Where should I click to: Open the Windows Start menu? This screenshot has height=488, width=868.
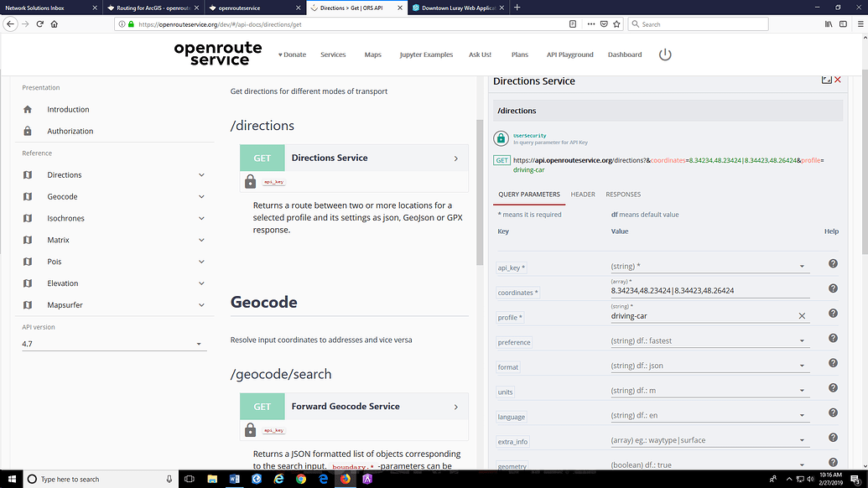pyautogui.click(x=12, y=479)
